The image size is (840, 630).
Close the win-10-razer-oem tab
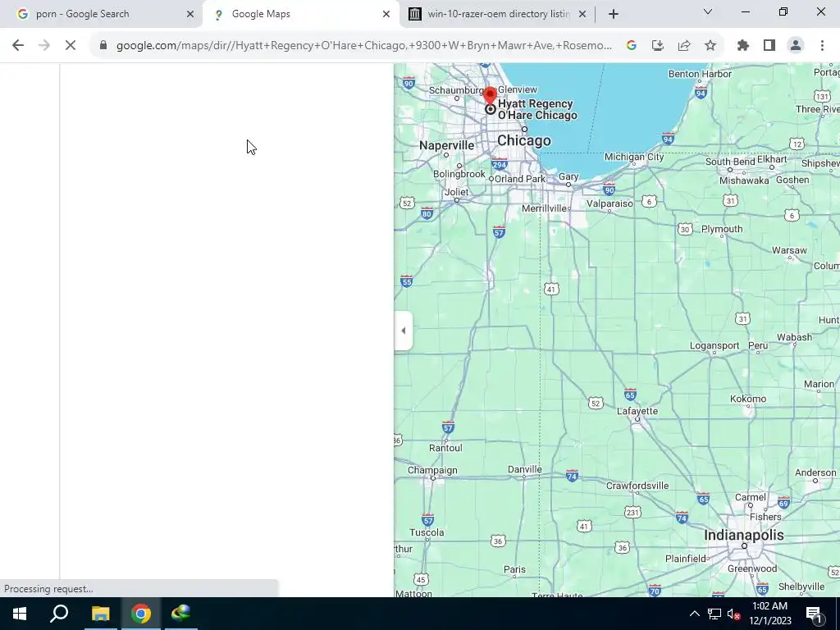coord(582,14)
